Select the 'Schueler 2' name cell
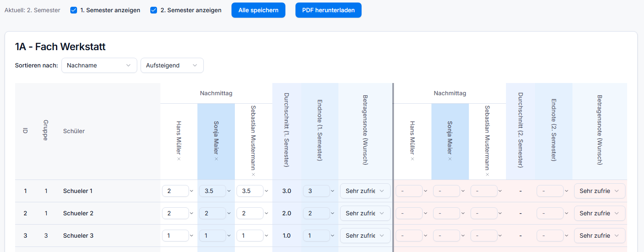Viewport: 644px width, 252px height. click(78, 213)
